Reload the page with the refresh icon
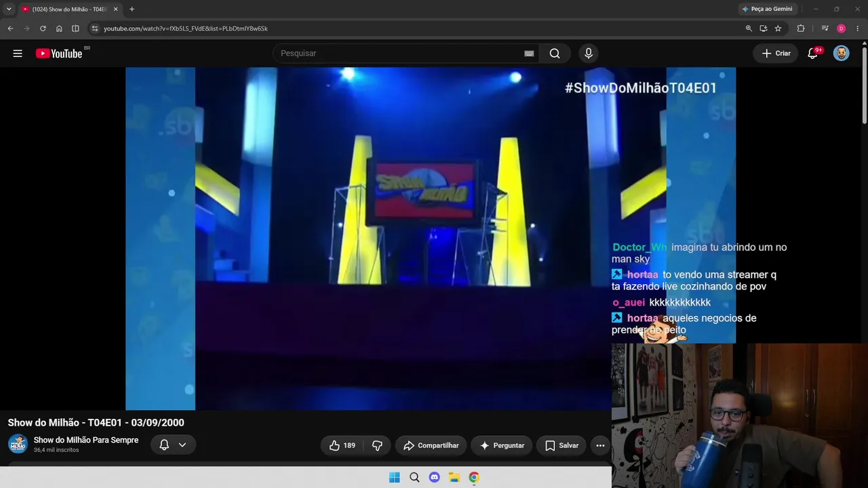868x488 pixels. [43, 28]
